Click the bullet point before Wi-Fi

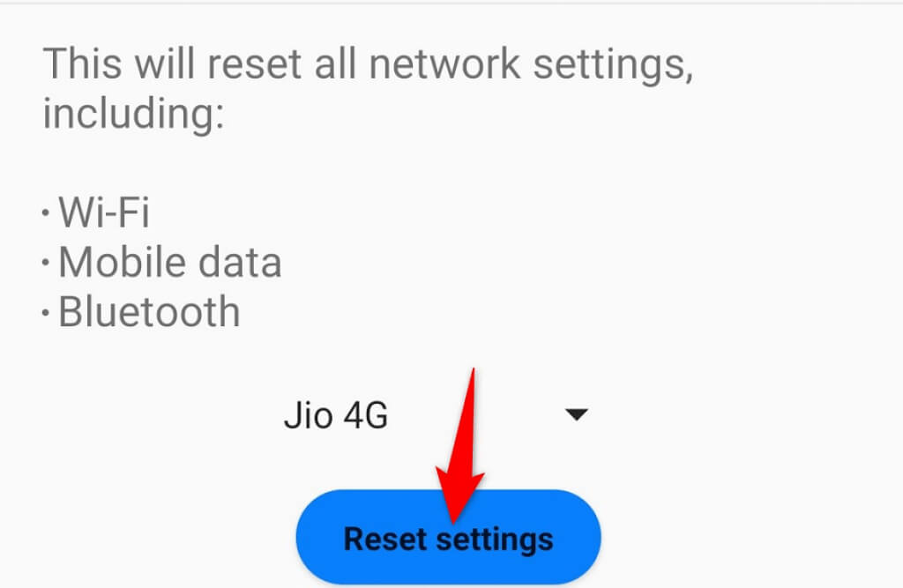[46, 212]
